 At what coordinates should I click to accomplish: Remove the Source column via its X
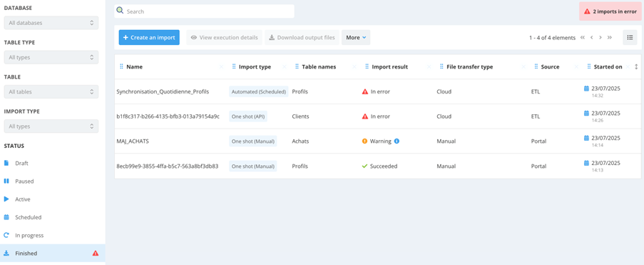577,66
